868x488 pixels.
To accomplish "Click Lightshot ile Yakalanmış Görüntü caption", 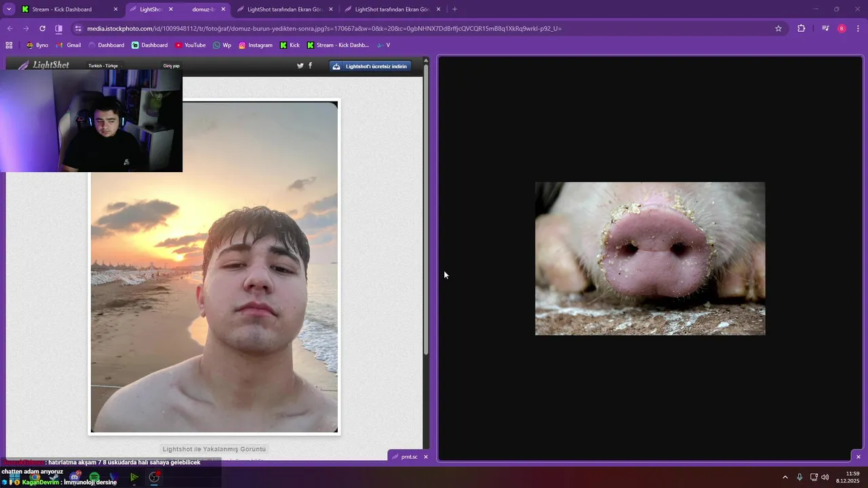I will [214, 449].
